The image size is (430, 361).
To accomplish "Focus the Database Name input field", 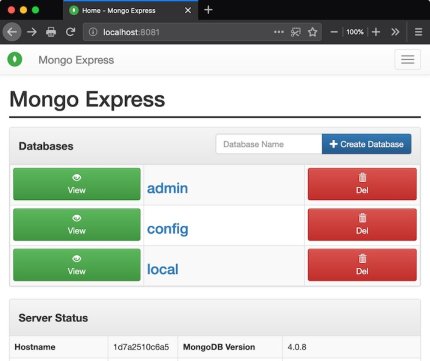I will click(x=269, y=144).
